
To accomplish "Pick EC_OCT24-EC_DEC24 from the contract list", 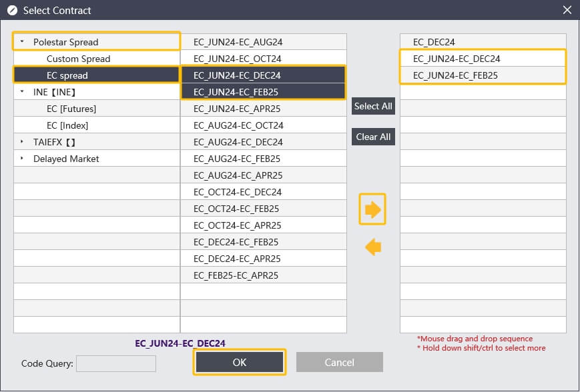I will point(238,192).
